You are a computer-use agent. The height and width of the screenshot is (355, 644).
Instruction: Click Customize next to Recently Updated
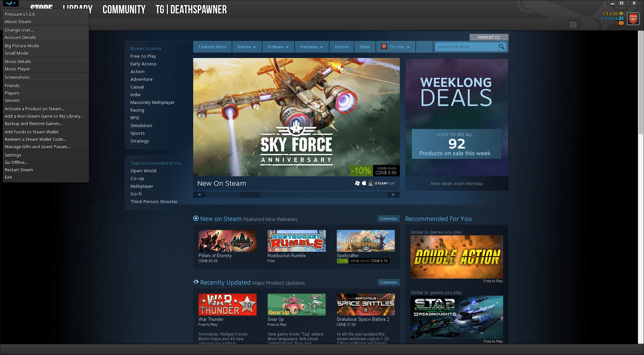click(388, 282)
